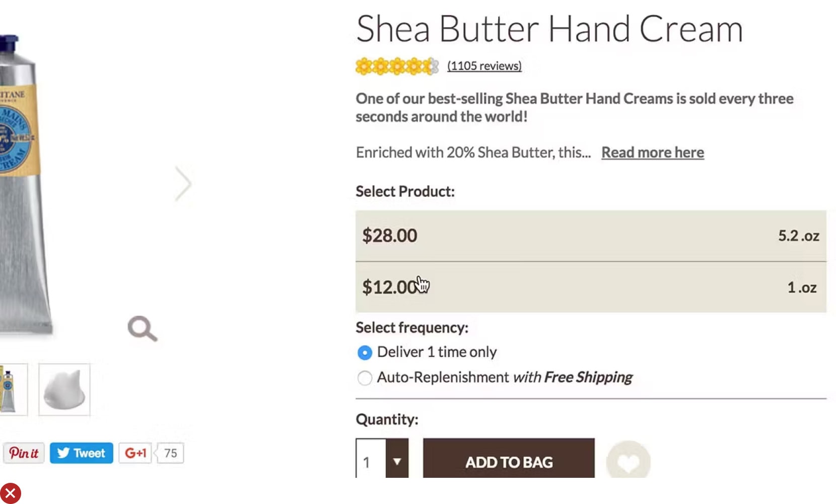The image size is (836, 504).
Task: Click the Pin it share button
Action: point(24,453)
